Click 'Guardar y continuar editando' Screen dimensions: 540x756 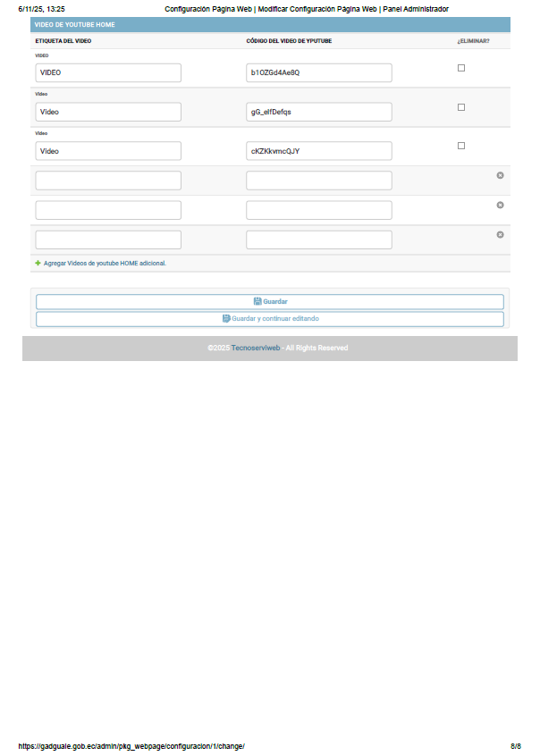(274, 318)
